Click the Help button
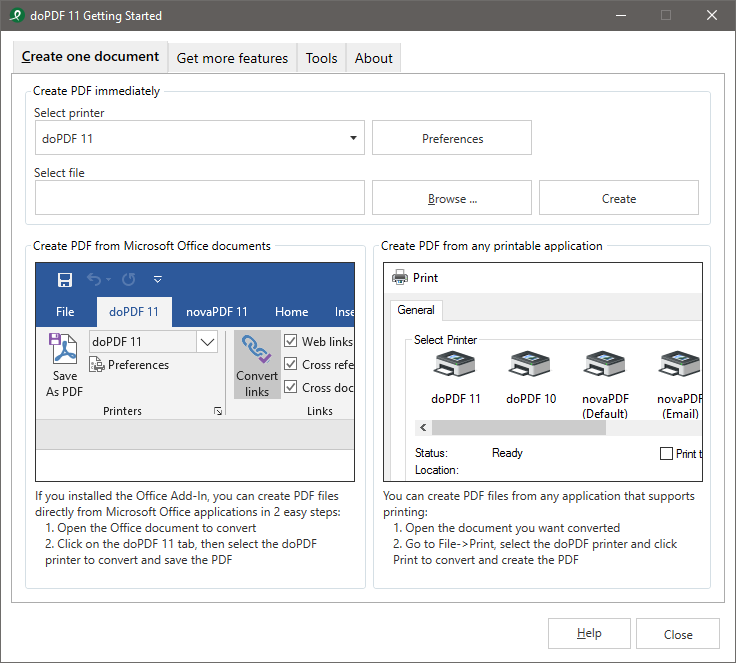Image resolution: width=736 pixels, height=663 pixels. [589, 633]
